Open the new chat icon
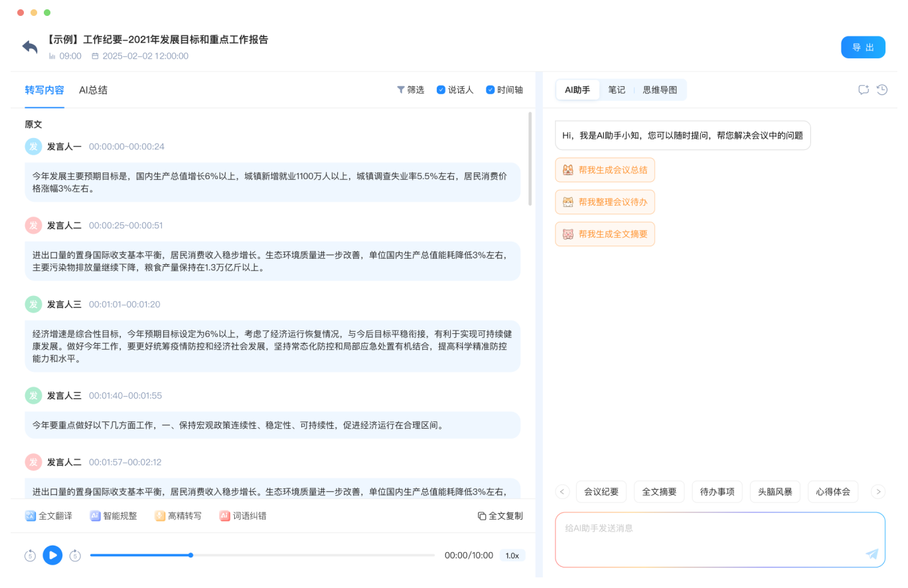This screenshot has height=588, width=908. [x=864, y=90]
